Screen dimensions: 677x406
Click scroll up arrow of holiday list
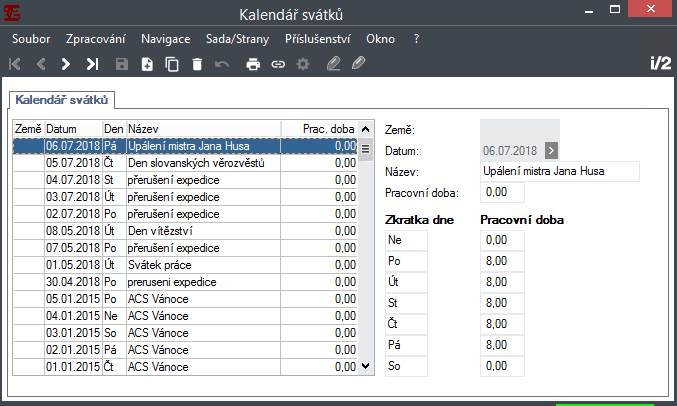tap(366, 129)
